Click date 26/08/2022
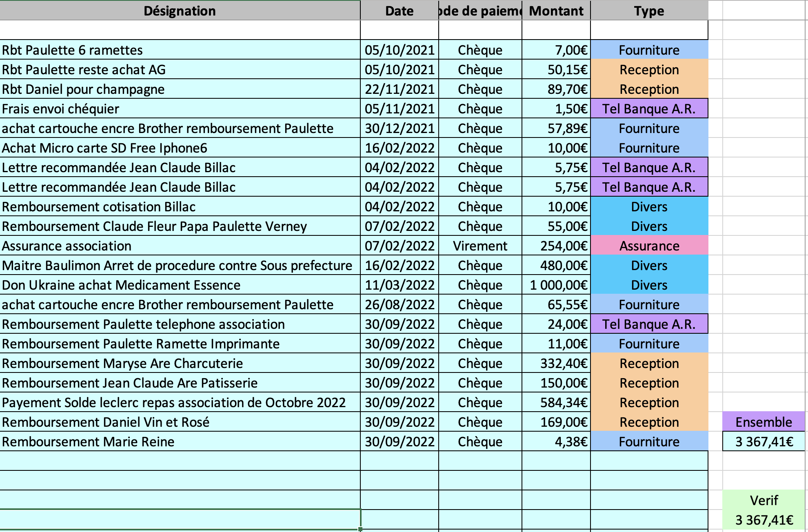 399,304
